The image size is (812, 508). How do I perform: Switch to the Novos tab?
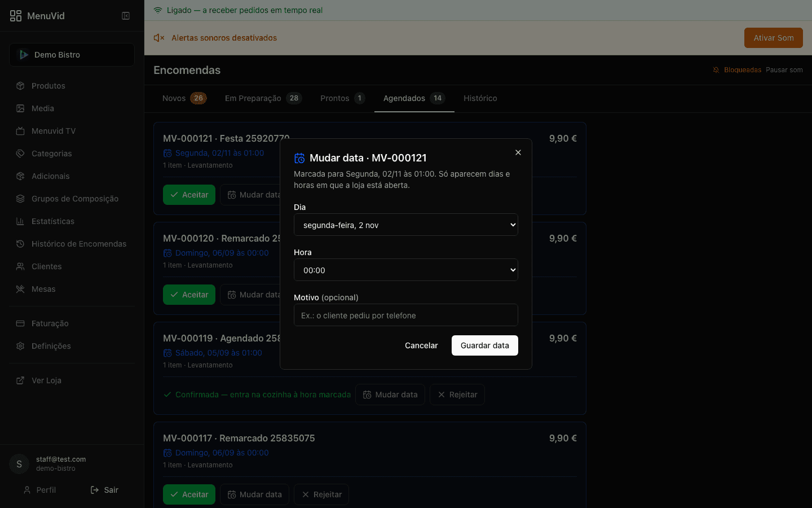coord(184,98)
